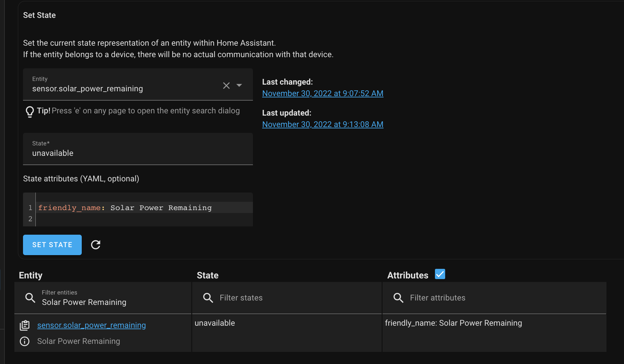
Task: Click the SET STATE button
Action: (x=52, y=245)
